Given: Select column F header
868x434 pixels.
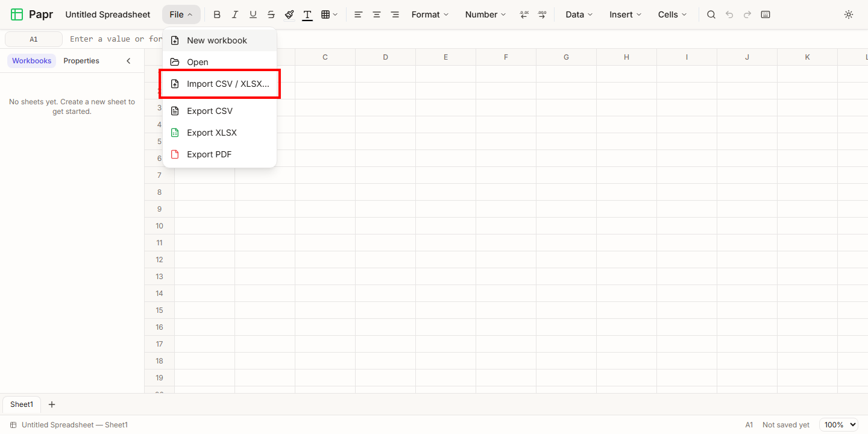Looking at the screenshot, I should click(x=506, y=57).
